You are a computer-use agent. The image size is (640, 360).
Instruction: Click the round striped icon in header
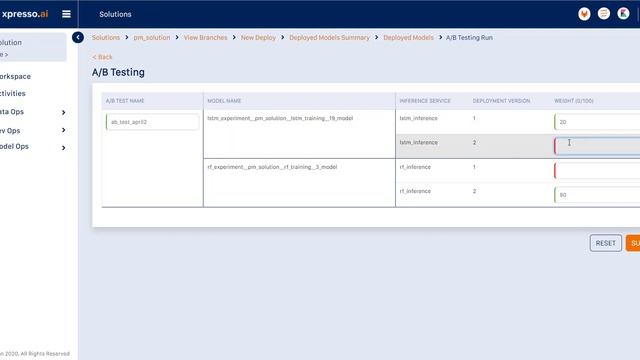[604, 14]
